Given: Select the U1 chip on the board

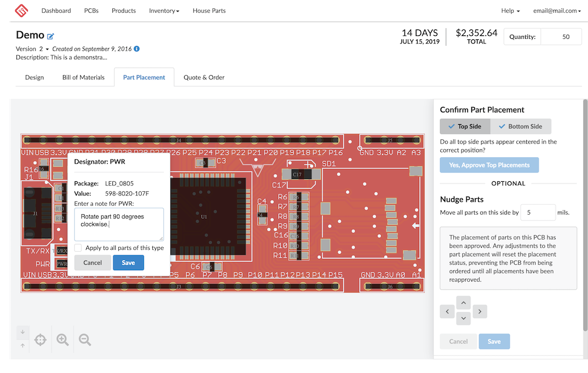Looking at the screenshot, I should coord(209,217).
